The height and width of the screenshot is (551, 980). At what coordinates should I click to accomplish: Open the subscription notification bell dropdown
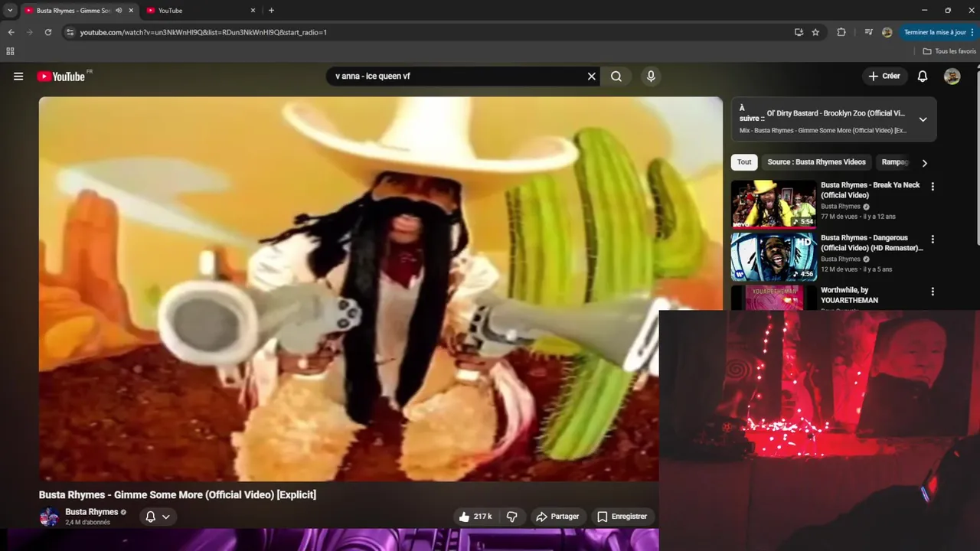click(x=158, y=517)
